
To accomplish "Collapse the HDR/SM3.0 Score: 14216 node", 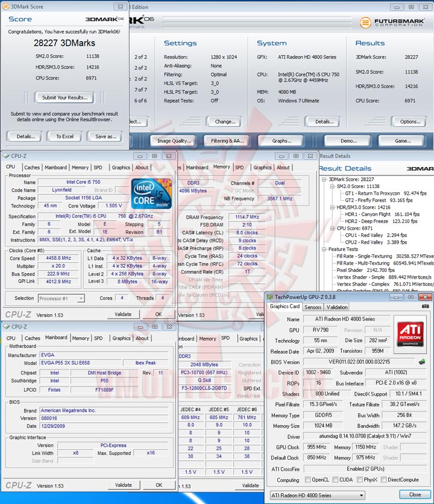I will [332, 207].
